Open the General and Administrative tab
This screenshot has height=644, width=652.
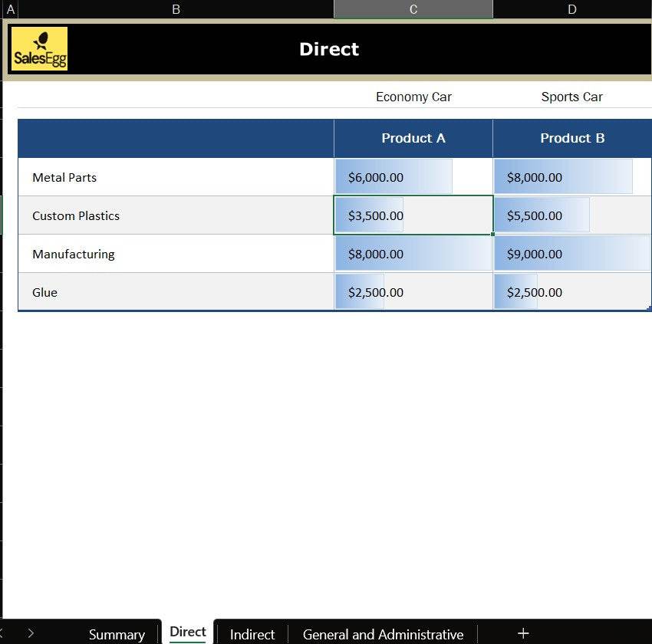click(x=383, y=634)
